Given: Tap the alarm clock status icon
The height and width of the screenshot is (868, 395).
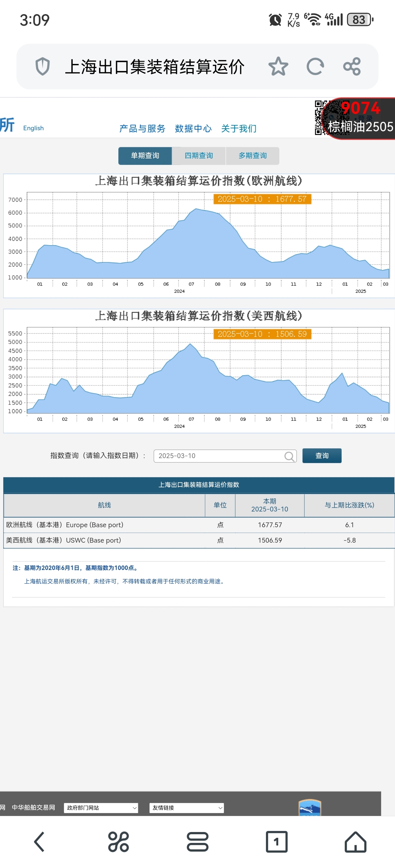Looking at the screenshot, I should [275, 20].
